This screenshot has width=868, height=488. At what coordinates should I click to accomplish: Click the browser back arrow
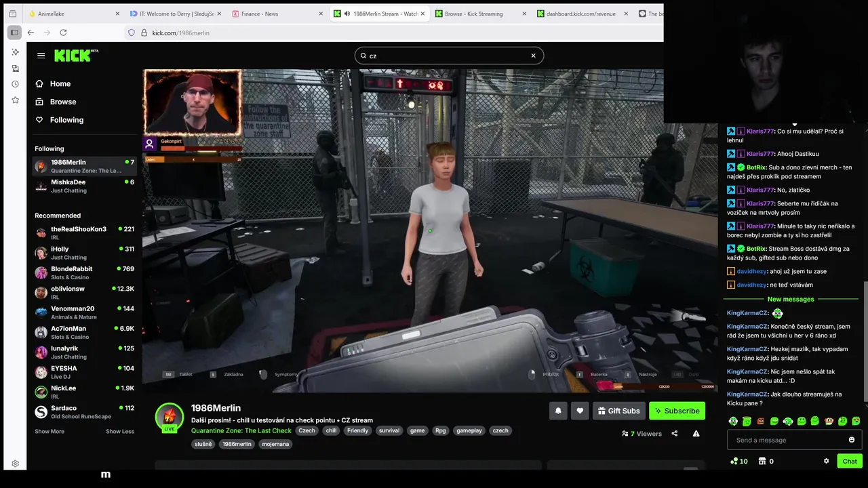click(x=31, y=33)
